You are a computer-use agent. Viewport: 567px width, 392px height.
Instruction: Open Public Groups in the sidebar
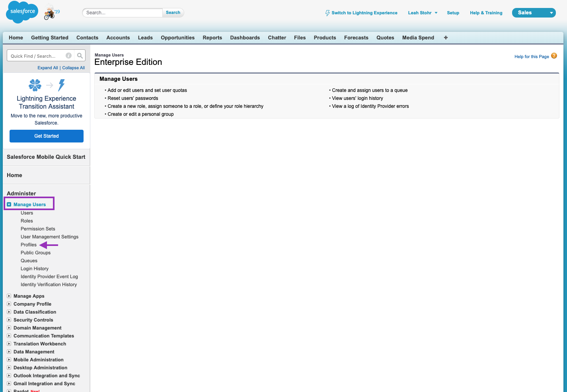point(36,253)
